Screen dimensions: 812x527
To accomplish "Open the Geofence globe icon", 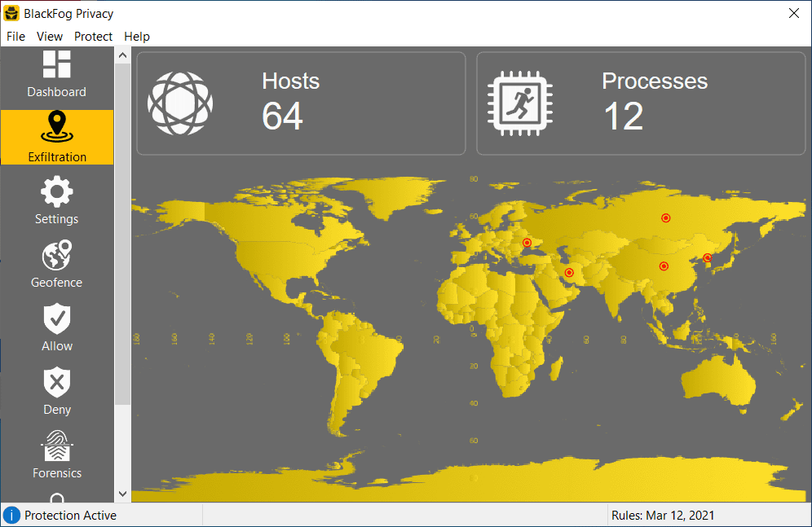I will pyautogui.click(x=56, y=255).
